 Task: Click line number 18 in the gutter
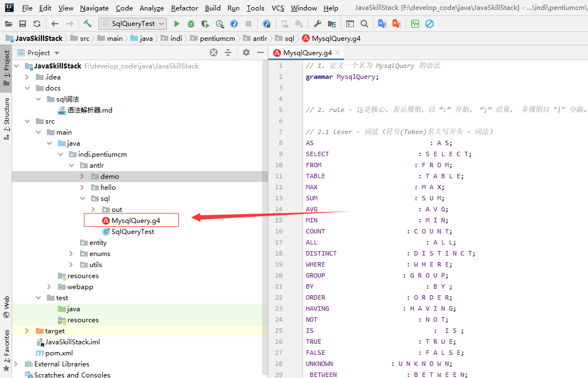[279, 253]
